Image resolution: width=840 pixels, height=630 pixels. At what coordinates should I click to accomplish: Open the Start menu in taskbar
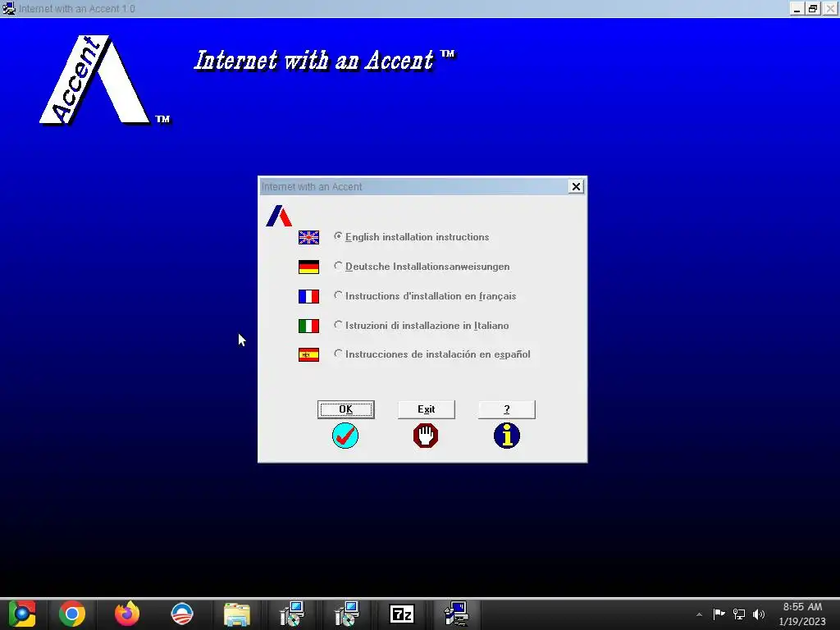pyautogui.click(x=22, y=614)
